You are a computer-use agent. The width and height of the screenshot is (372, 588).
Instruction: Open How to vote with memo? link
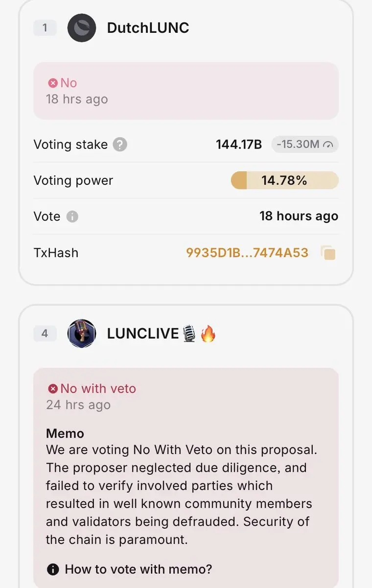click(139, 569)
